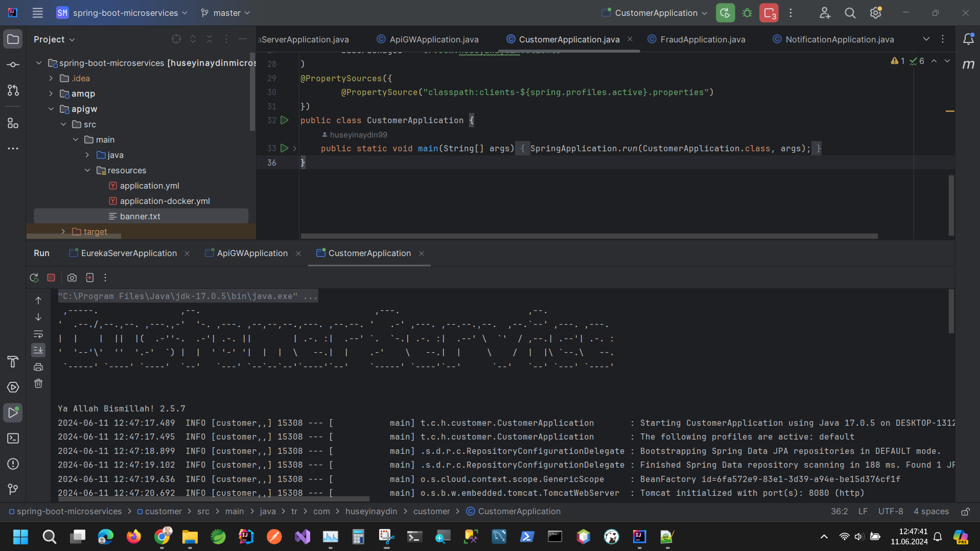Switch to NotificationApplication.java editor tab

tap(833, 39)
